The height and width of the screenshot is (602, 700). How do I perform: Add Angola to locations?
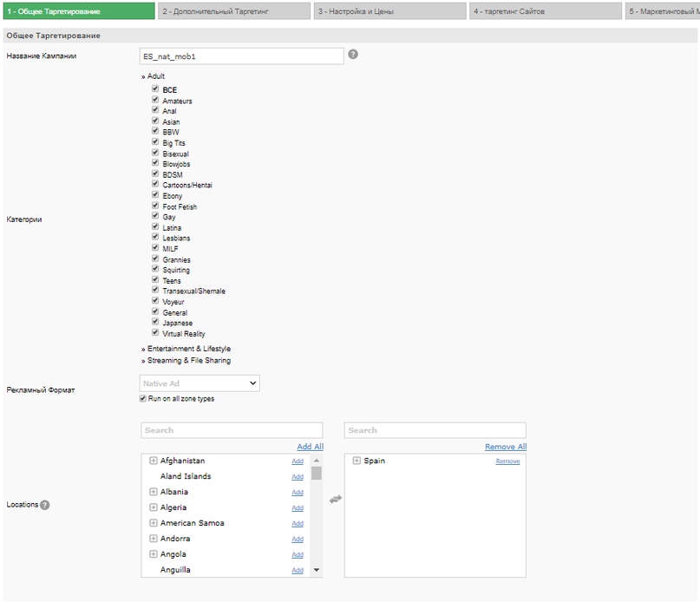click(x=298, y=555)
